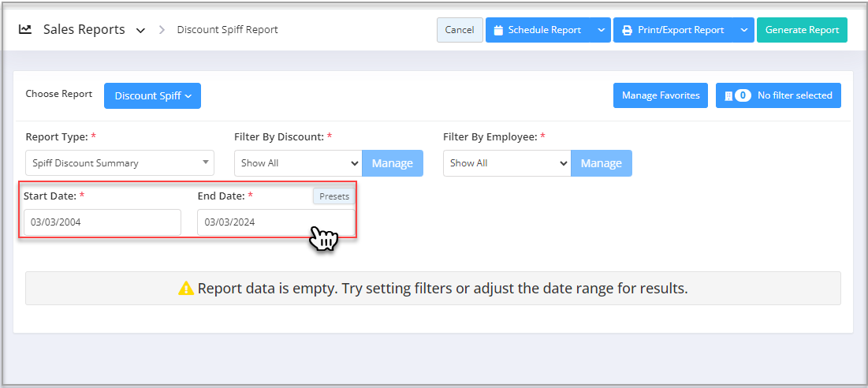
Task: Click the zero count badge in filter button
Action: [743, 95]
